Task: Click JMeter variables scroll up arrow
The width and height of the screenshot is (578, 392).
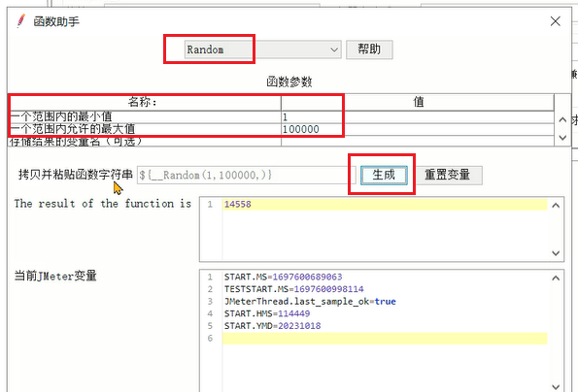Action: coord(556,278)
